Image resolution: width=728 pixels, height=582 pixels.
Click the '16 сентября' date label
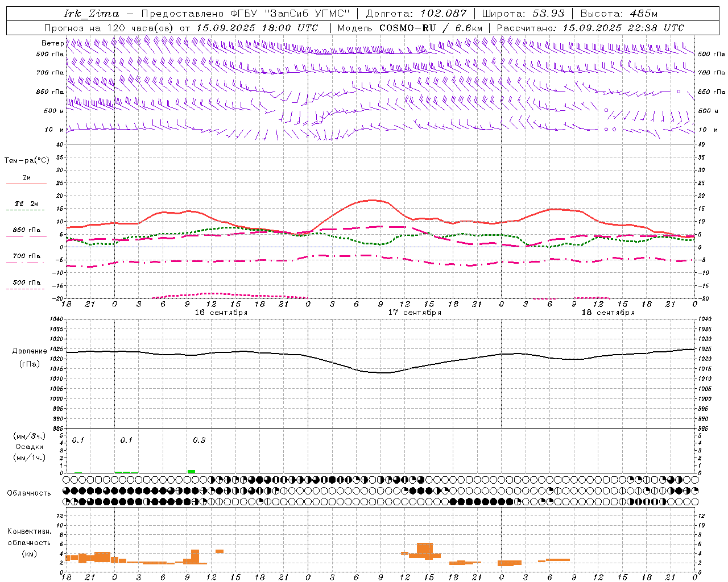[221, 313]
